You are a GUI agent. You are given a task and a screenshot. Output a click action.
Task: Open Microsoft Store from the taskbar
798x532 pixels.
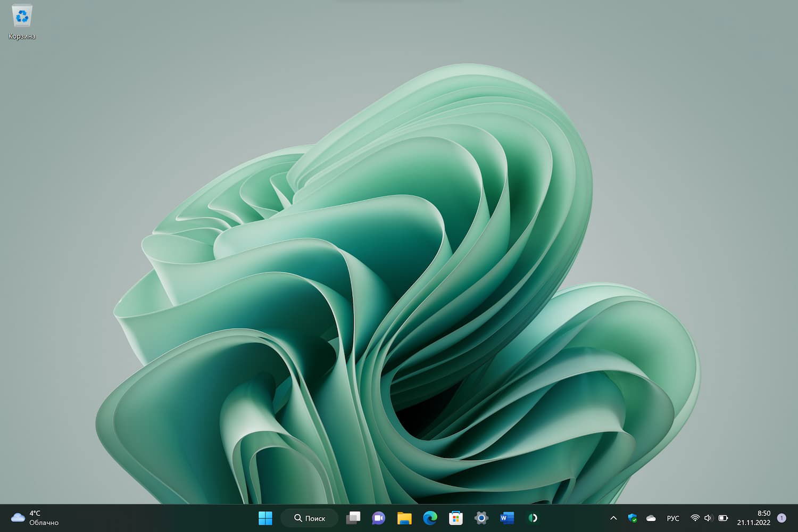tap(456, 518)
